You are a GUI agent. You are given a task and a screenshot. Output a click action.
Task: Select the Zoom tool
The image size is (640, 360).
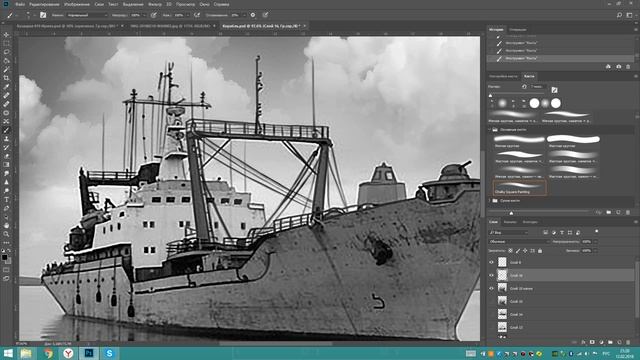tap(6, 234)
